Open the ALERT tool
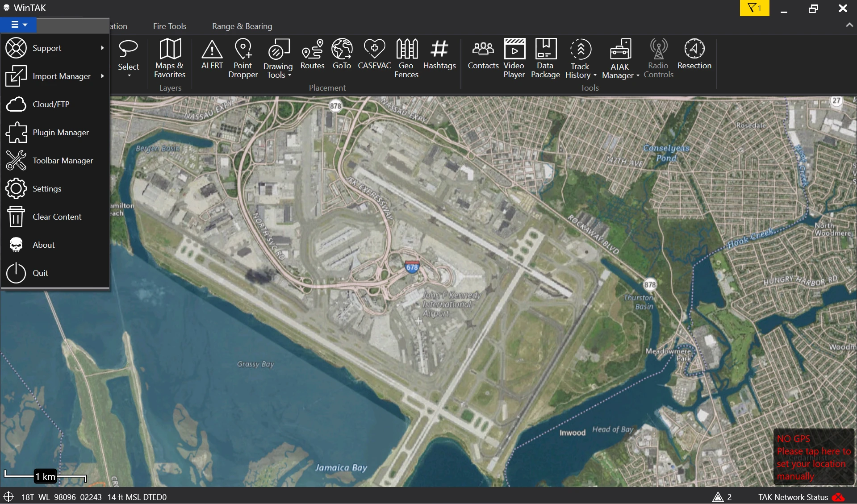The height and width of the screenshot is (504, 857). [x=212, y=54]
